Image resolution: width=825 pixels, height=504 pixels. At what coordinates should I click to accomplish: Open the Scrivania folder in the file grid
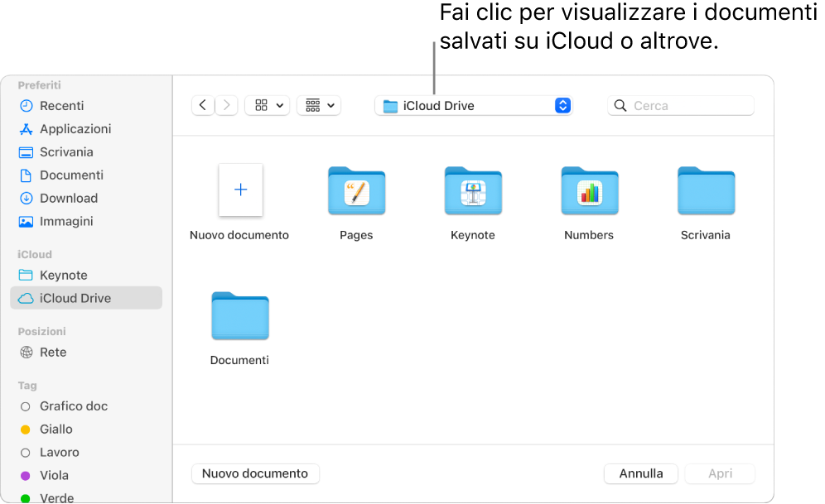[x=706, y=191]
